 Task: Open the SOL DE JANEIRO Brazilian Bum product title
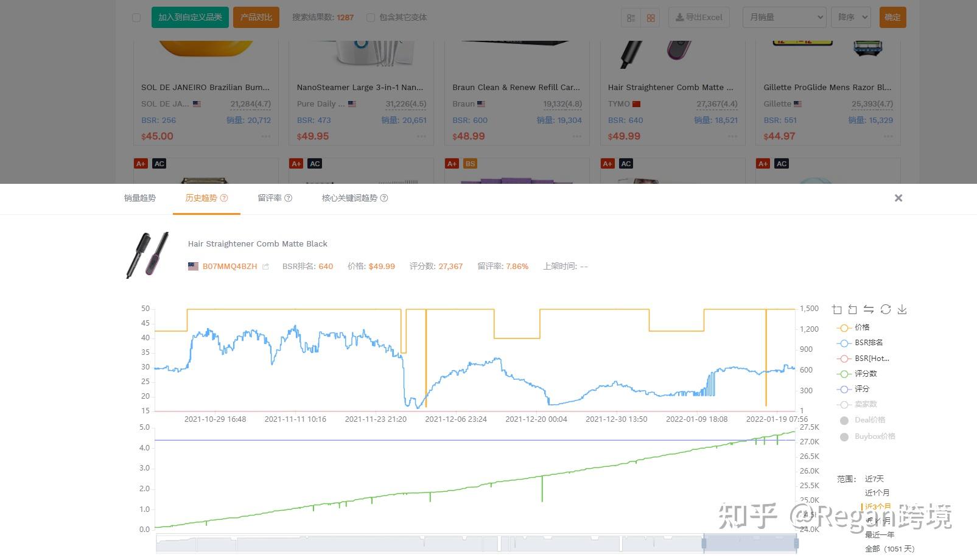pyautogui.click(x=205, y=88)
